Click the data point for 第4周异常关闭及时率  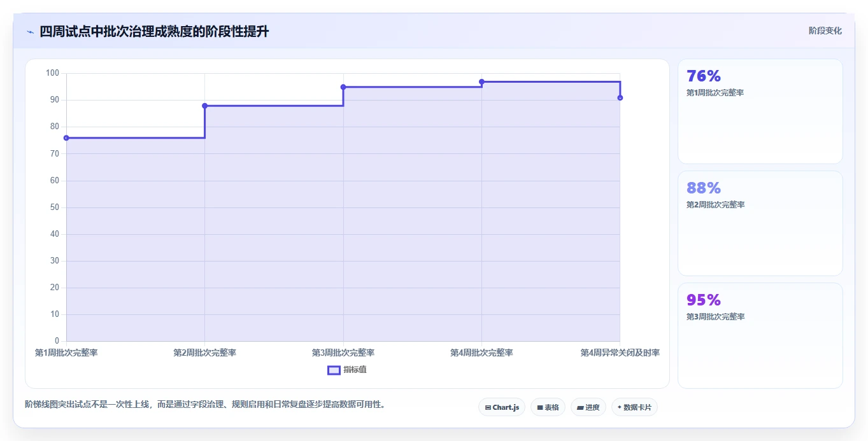pyautogui.click(x=620, y=97)
